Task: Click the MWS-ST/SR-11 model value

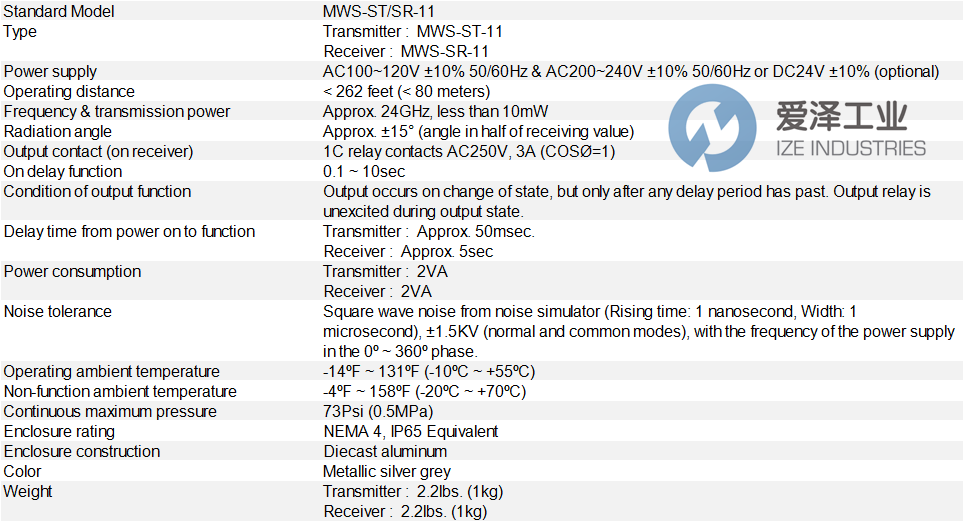Action: [x=379, y=11]
